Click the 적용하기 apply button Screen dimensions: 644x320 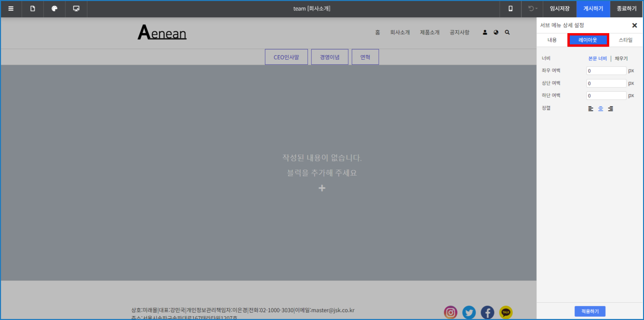[x=590, y=311]
